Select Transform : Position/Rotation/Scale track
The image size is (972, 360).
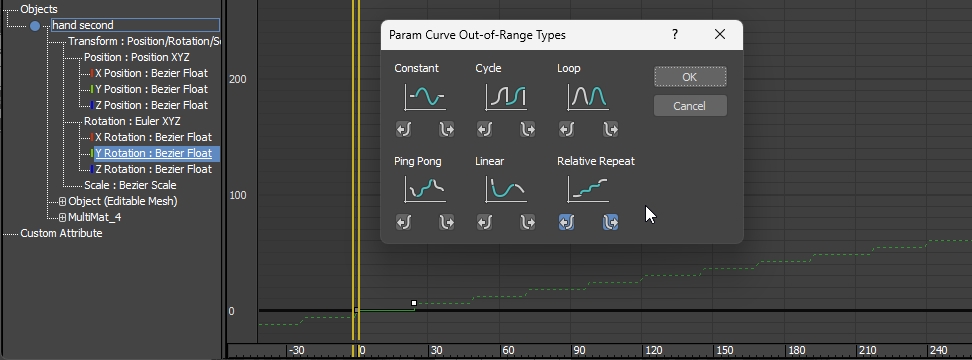click(x=144, y=42)
